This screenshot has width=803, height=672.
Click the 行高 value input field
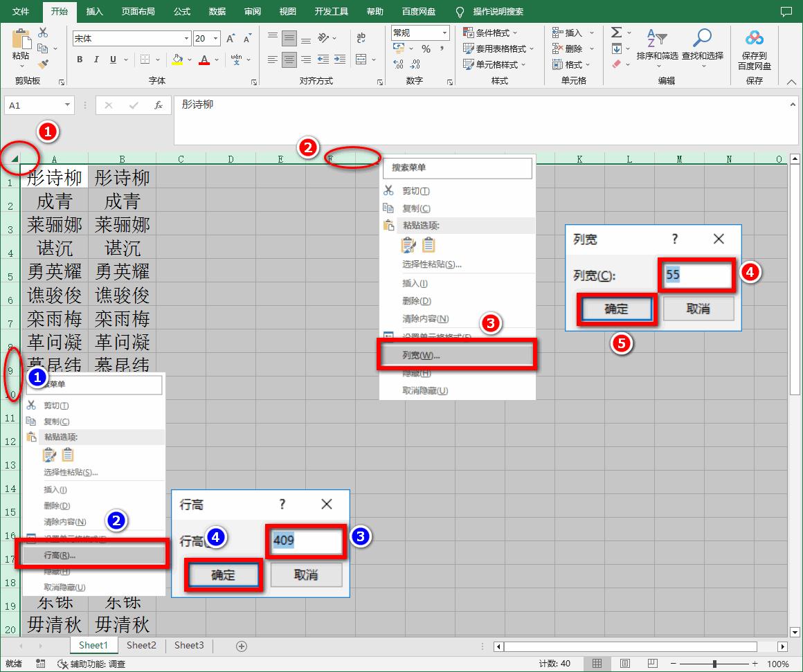point(306,541)
